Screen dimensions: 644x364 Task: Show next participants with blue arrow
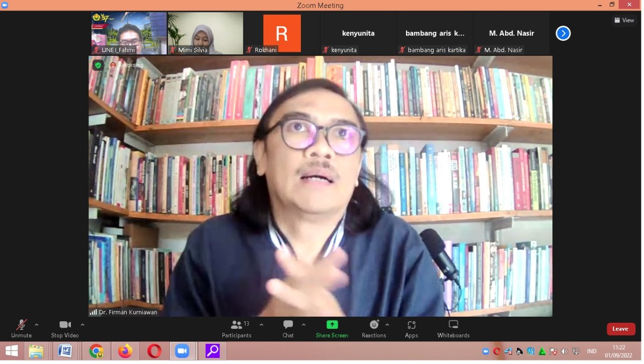(563, 33)
